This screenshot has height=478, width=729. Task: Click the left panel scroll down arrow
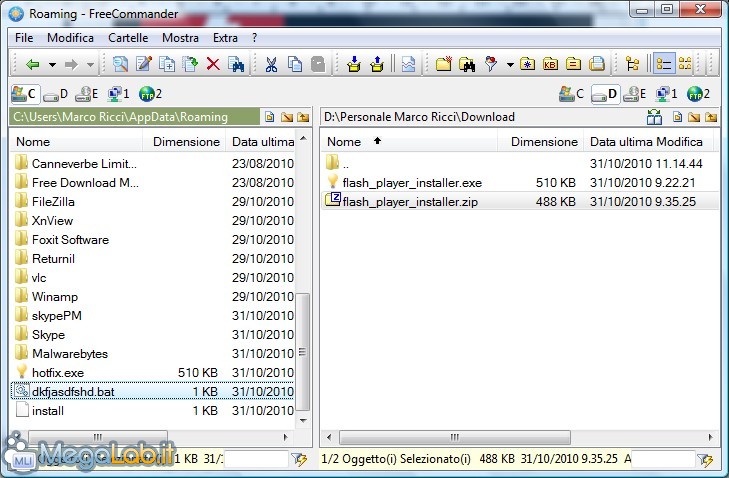click(303, 420)
